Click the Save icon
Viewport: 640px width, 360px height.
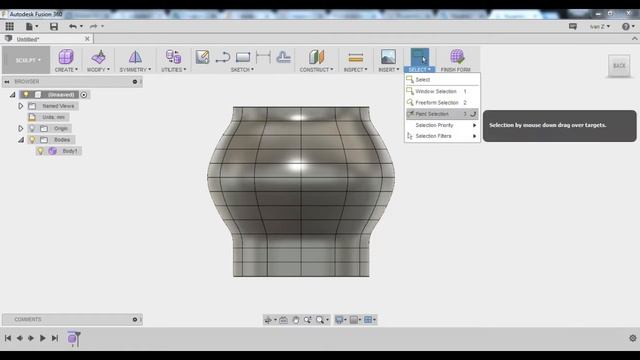point(54,27)
